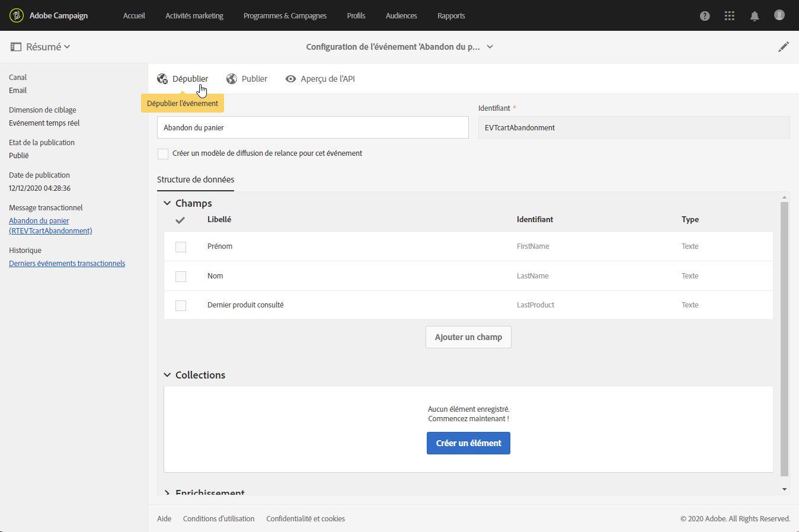The image size is (799, 532).
Task: Click the Prénom row label
Action: coord(220,246)
